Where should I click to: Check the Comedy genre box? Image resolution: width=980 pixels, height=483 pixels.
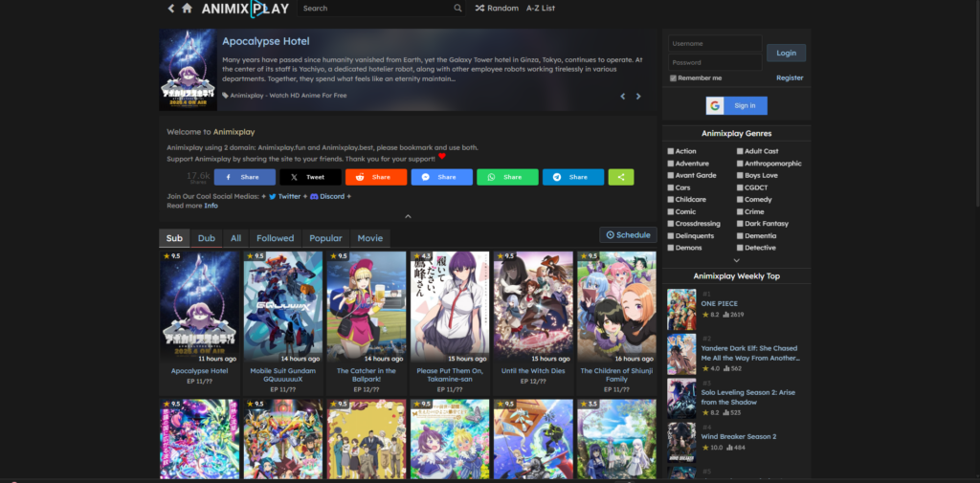pos(740,199)
